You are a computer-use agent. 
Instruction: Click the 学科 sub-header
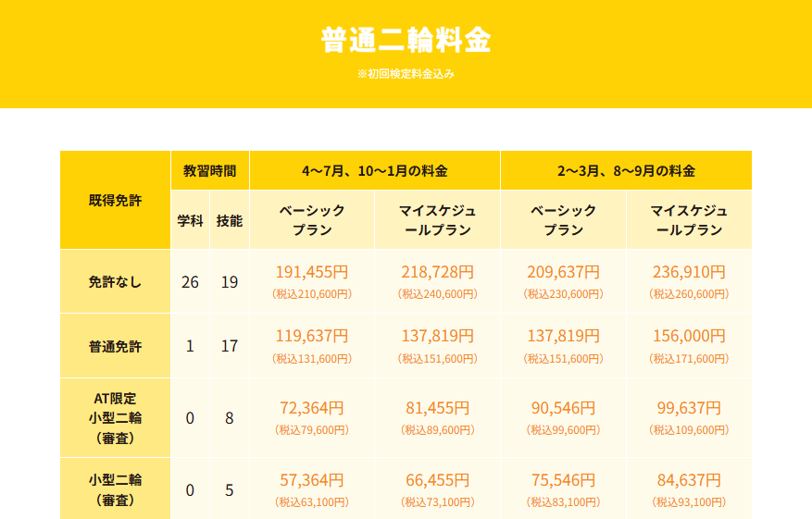pos(190,220)
